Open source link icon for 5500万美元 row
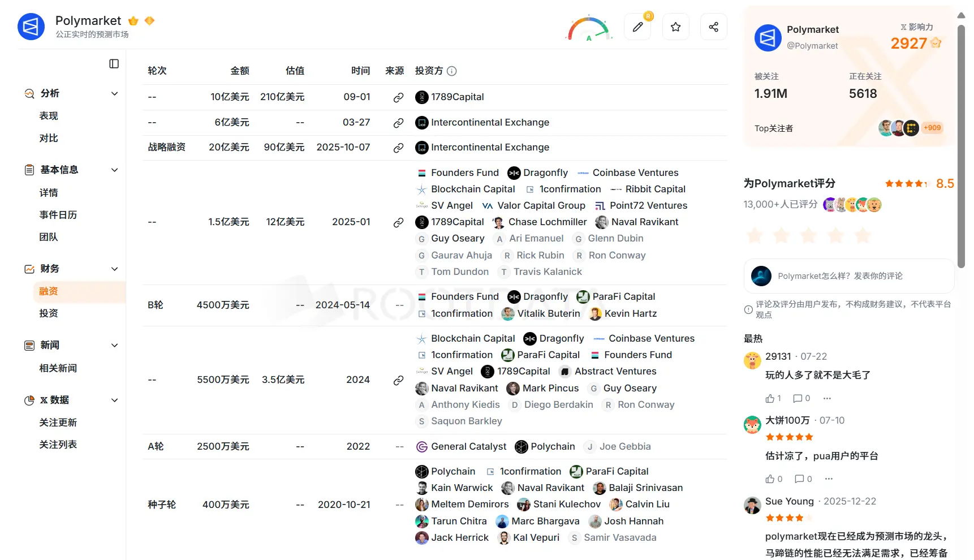The width and height of the screenshot is (974, 560). click(x=398, y=380)
